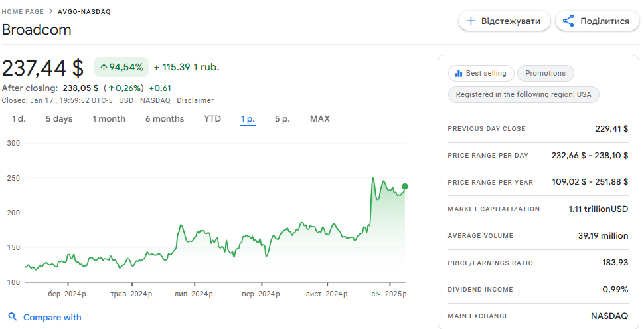Screen dimensions: 644x329
Task: Click the Поділитися share button
Action: 597,21
